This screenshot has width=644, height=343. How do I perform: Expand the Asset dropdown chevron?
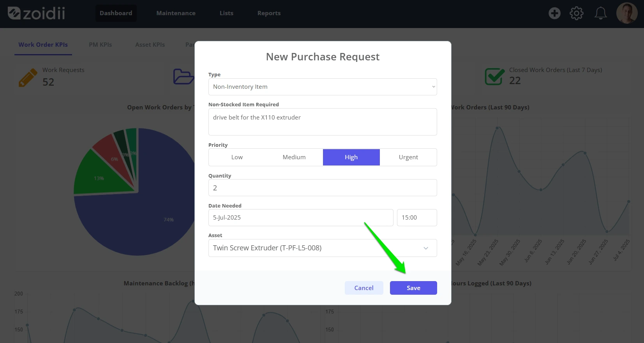pyautogui.click(x=426, y=248)
